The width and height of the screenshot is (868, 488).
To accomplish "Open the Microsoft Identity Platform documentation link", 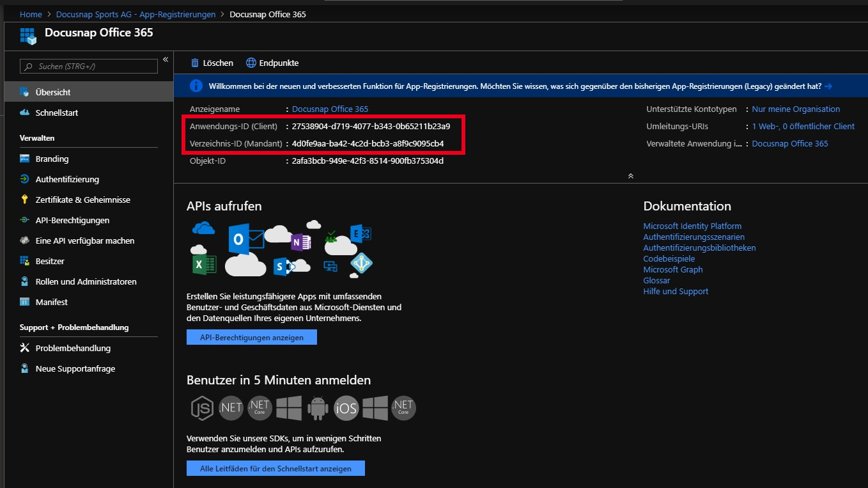I will click(x=692, y=226).
